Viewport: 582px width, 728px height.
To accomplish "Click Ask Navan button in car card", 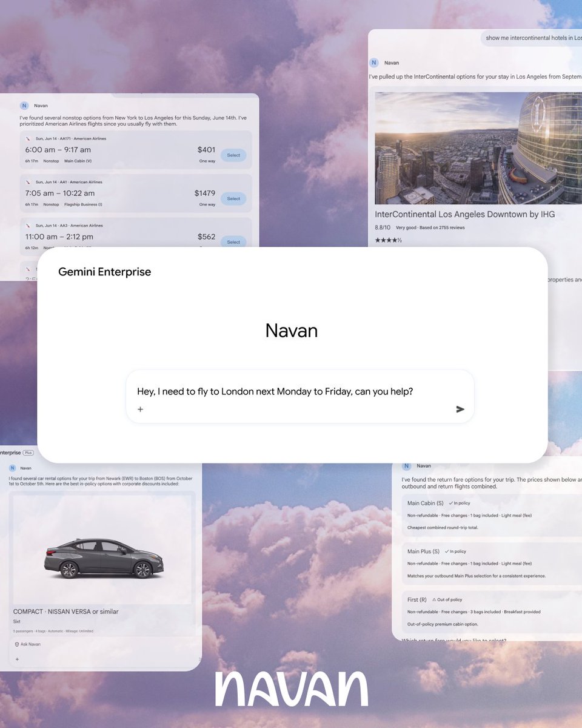I will 27,644.
